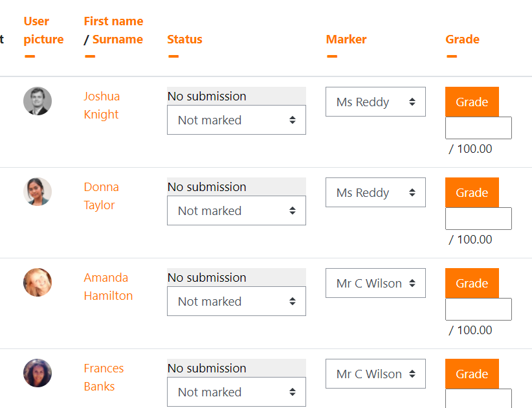Open Frances Banks's Not marked dropdown
The width and height of the screenshot is (532, 408).
(236, 392)
